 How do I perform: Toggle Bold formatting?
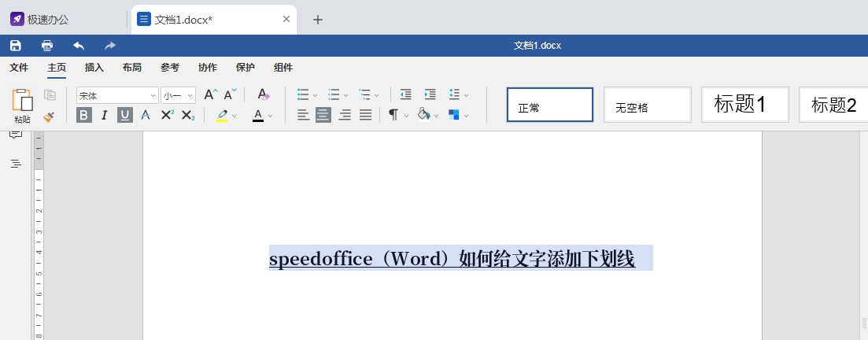click(84, 115)
